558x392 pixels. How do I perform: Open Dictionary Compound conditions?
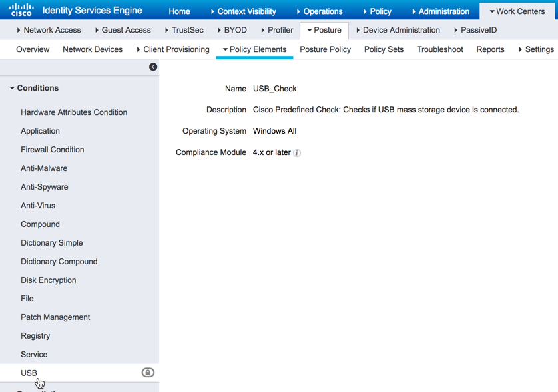(59, 262)
